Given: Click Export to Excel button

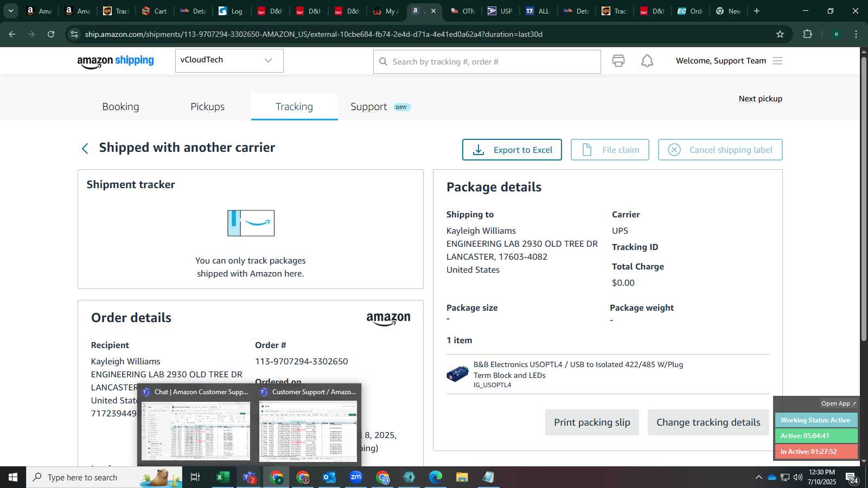Looking at the screenshot, I should pos(512,150).
